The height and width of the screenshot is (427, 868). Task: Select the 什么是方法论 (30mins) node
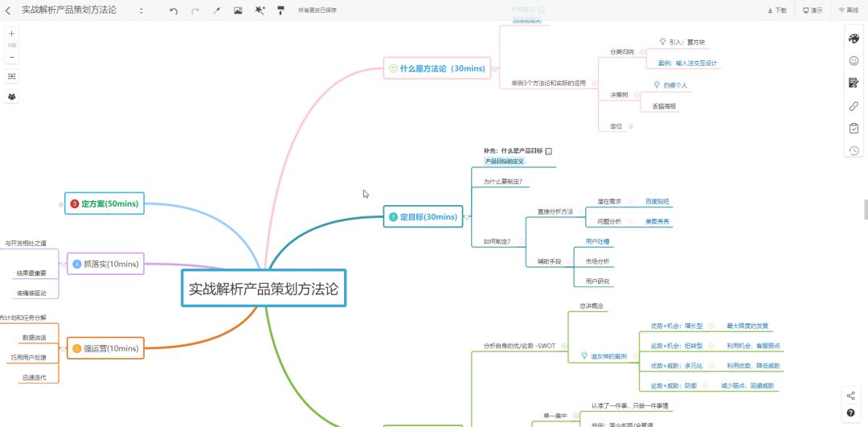[436, 68]
